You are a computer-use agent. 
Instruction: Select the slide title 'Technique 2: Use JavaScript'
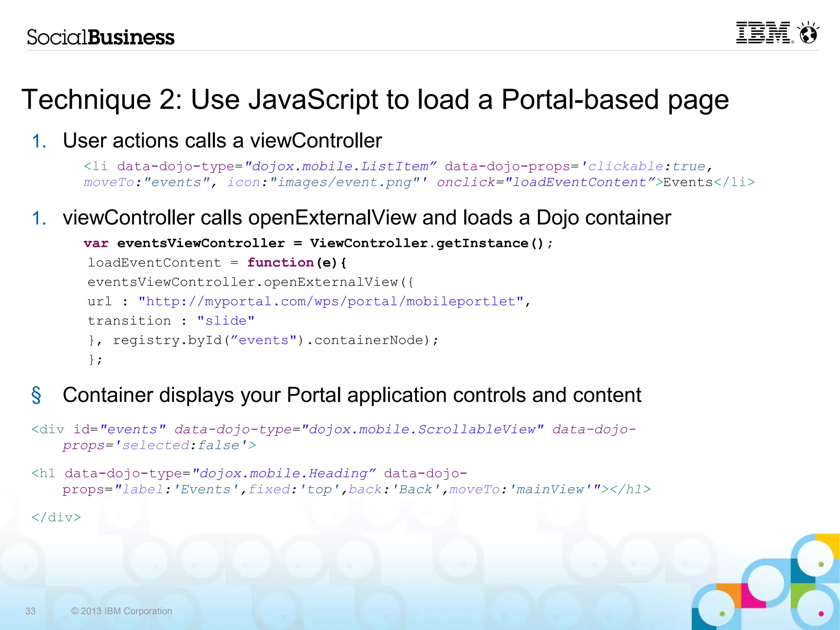click(375, 100)
